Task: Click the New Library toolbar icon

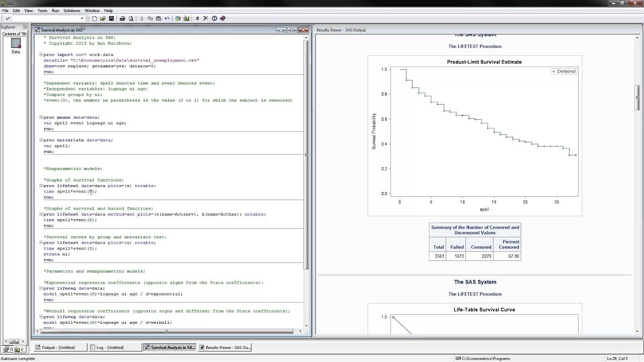Action: 178,19
